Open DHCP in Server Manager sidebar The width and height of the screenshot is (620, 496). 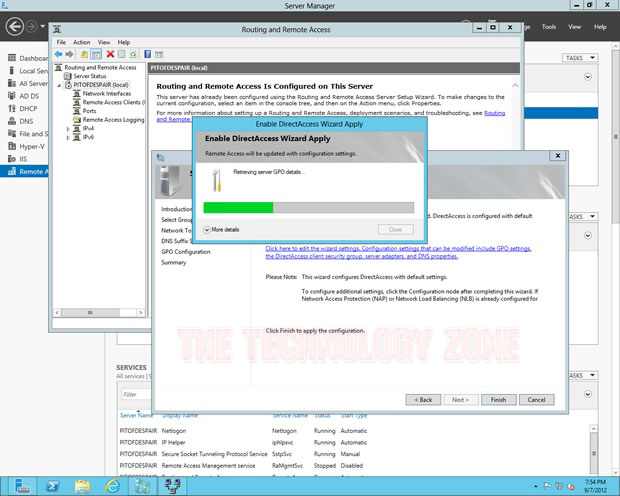(23, 108)
